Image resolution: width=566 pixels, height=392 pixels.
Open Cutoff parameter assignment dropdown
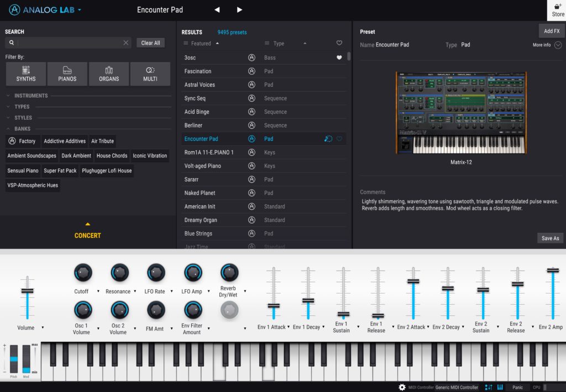tap(98, 292)
